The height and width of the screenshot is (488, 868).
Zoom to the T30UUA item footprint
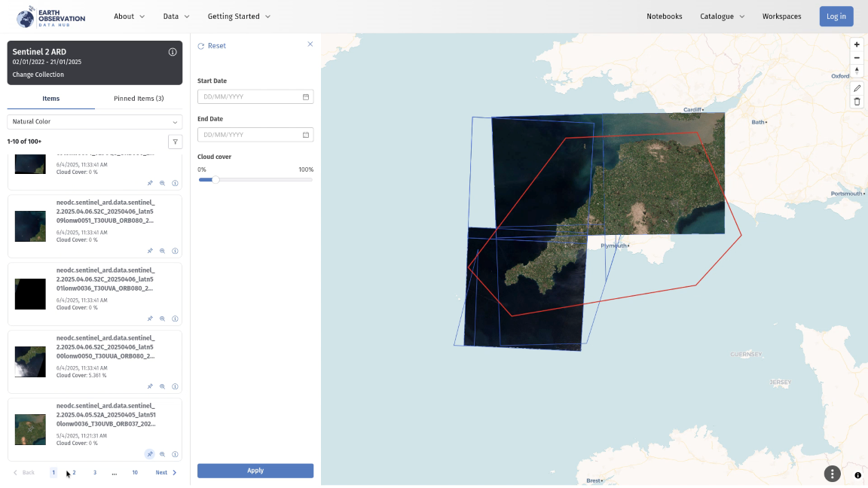click(162, 386)
